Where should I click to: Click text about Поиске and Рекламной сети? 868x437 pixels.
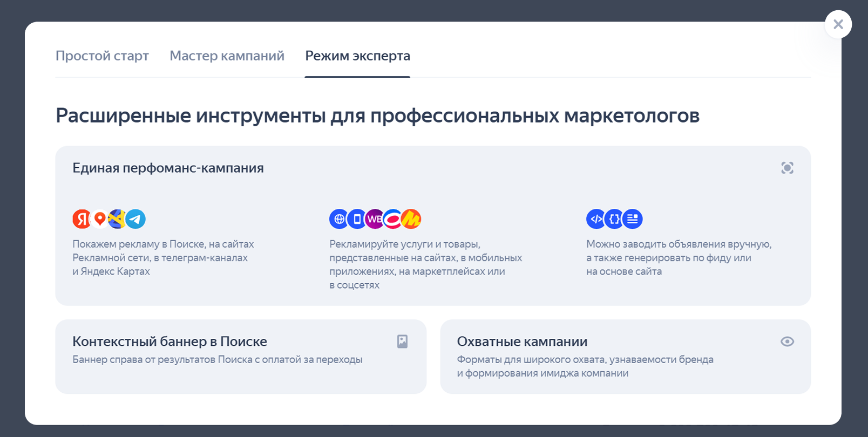tap(163, 258)
